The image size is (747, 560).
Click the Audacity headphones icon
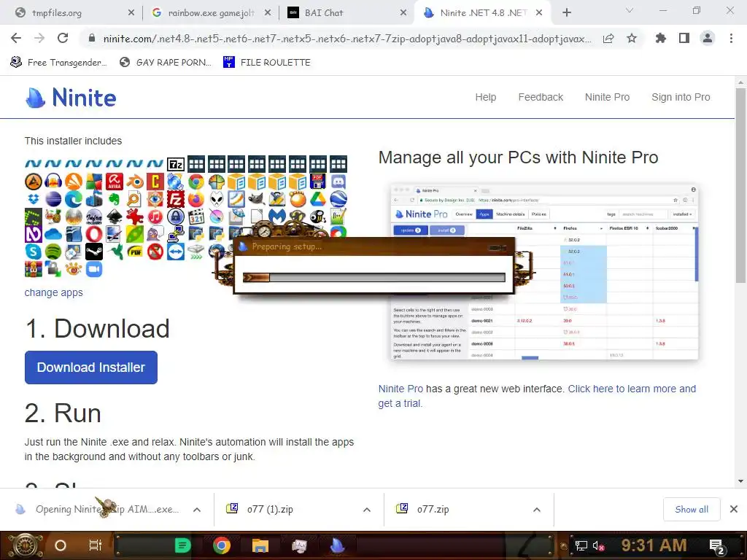click(53, 182)
